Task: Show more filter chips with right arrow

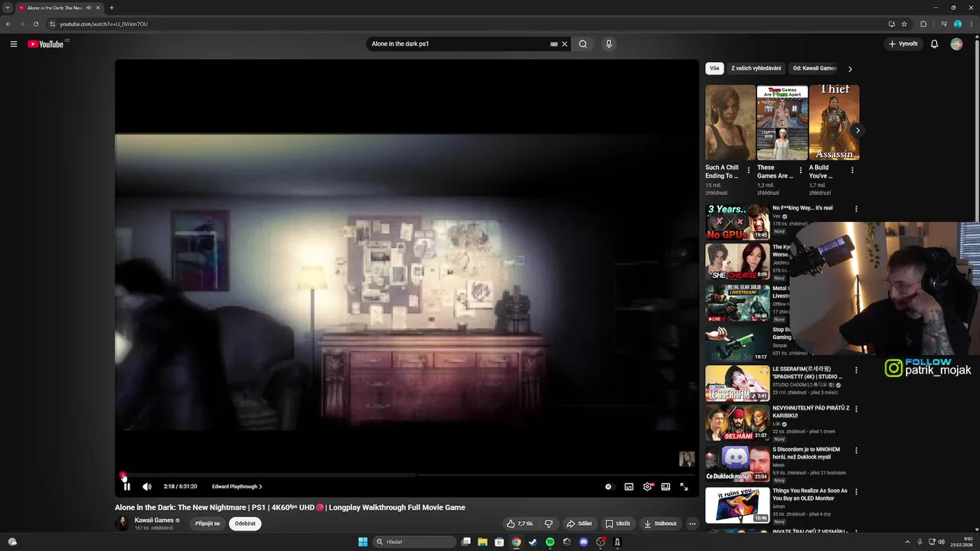Action: coord(850,69)
